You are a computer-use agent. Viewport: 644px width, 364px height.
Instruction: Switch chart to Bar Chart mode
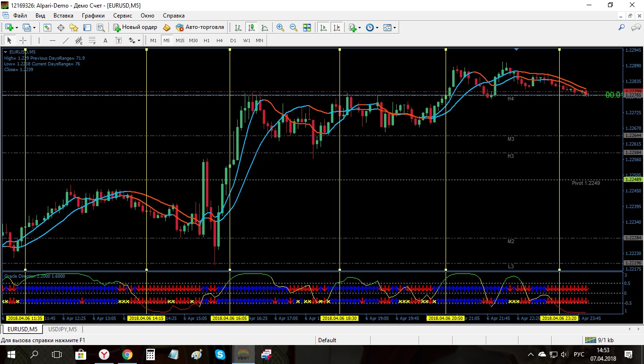coord(238,27)
